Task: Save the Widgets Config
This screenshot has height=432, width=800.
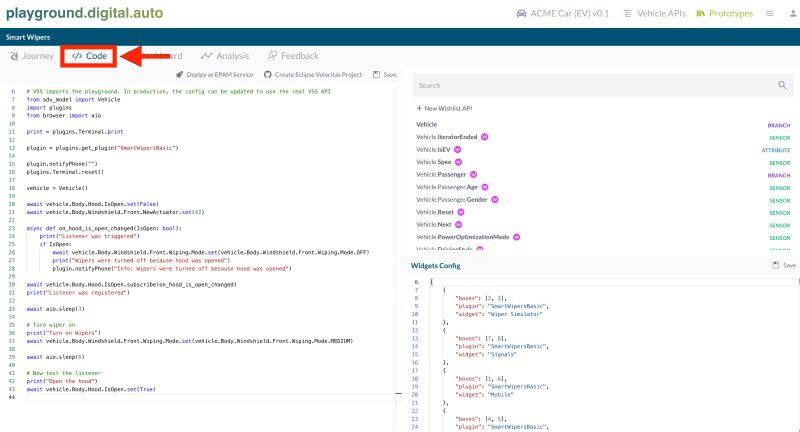Action: pyautogui.click(x=784, y=265)
